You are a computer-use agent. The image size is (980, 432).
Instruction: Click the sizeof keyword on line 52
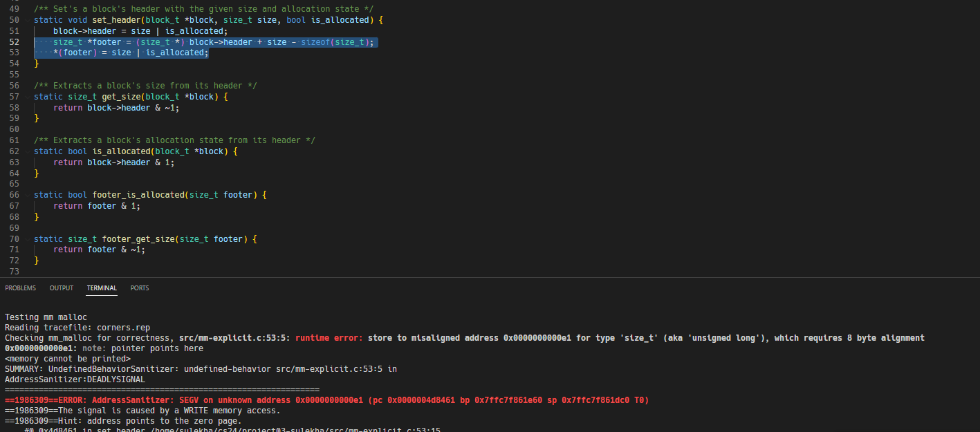click(x=315, y=42)
